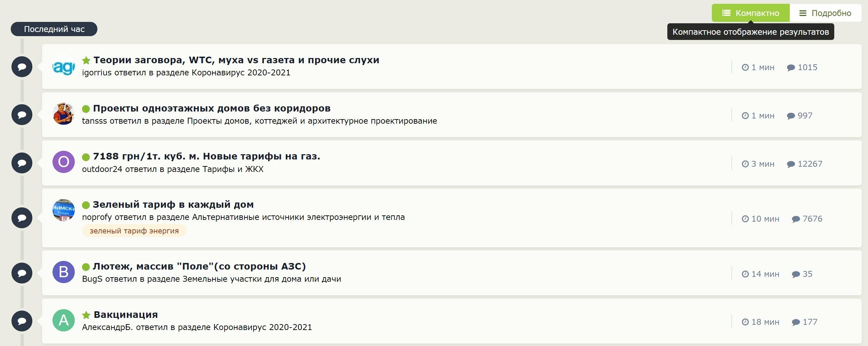Open tansss user profile link
868x346 pixels.
click(94, 121)
